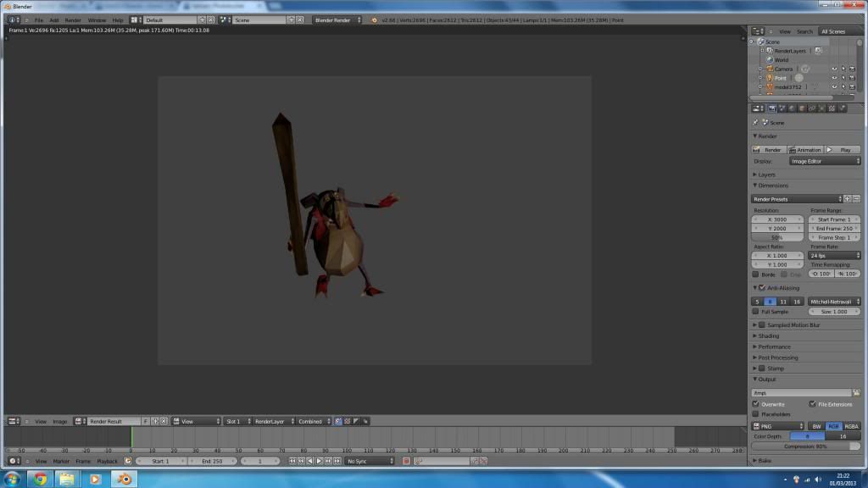Open the Display Image Editor dropdown
This screenshot has width=868, height=488.
(825, 162)
